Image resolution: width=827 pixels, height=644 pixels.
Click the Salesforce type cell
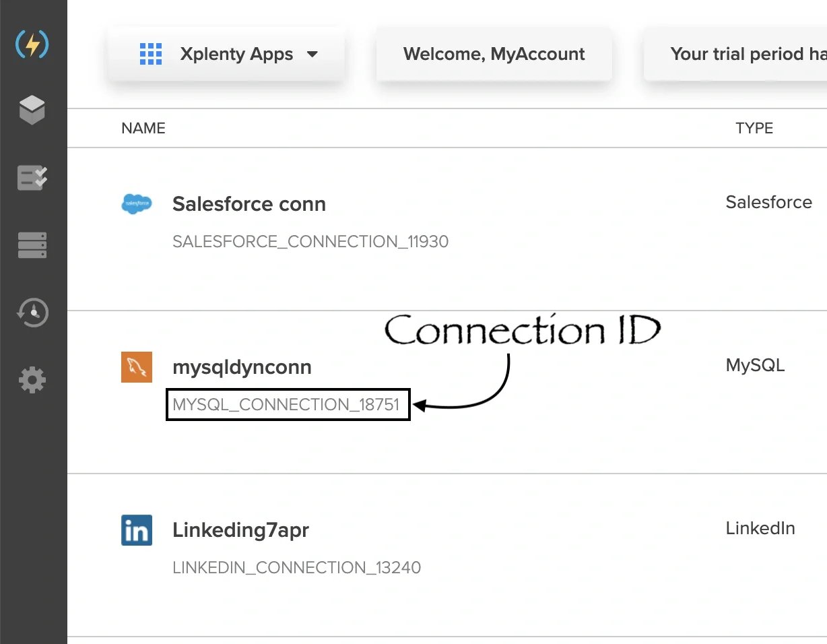[x=769, y=202]
